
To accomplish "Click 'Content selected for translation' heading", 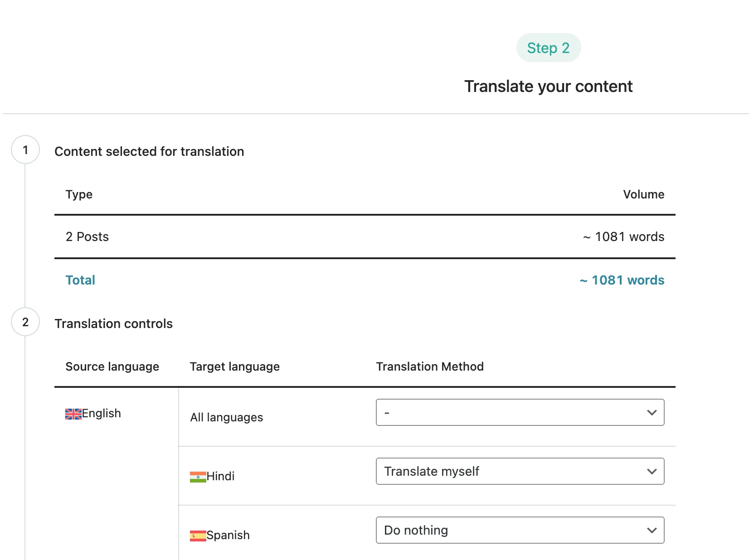I will click(149, 151).
